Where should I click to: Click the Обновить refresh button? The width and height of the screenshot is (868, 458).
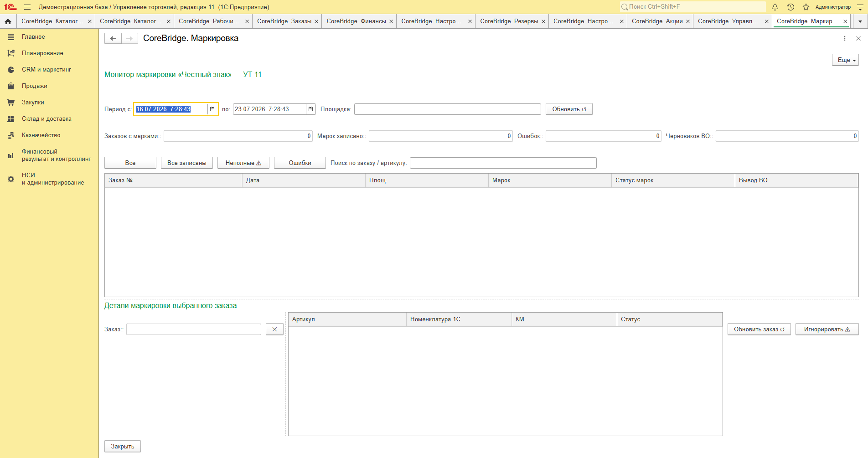[x=569, y=109]
